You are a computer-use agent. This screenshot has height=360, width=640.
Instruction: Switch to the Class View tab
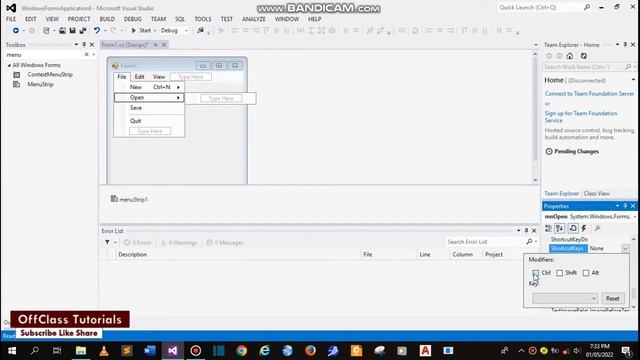(596, 193)
